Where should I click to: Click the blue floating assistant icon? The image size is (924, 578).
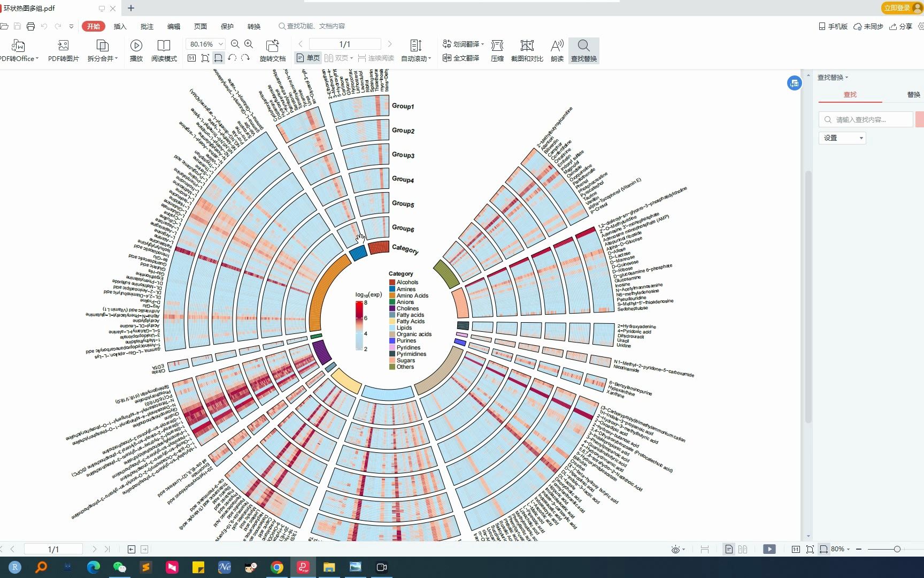tap(794, 83)
